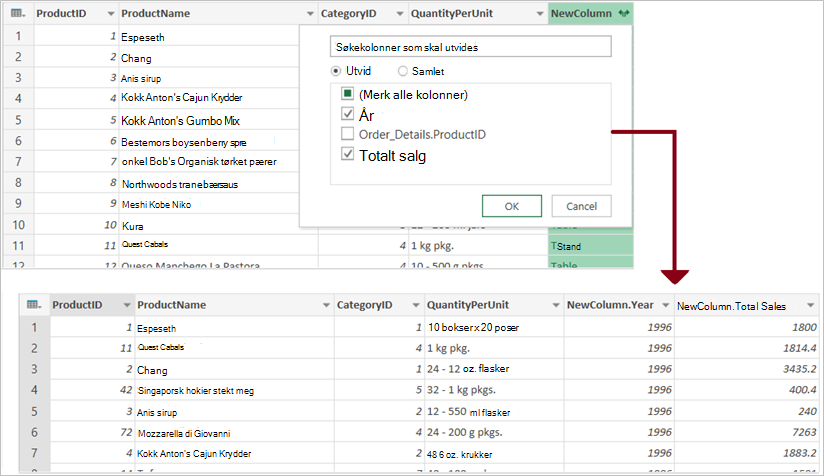Click OK in the expand dialog

tap(512, 206)
